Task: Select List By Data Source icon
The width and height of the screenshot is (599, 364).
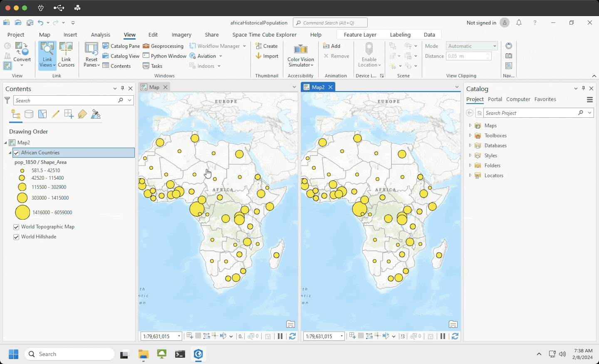Action: tap(29, 114)
